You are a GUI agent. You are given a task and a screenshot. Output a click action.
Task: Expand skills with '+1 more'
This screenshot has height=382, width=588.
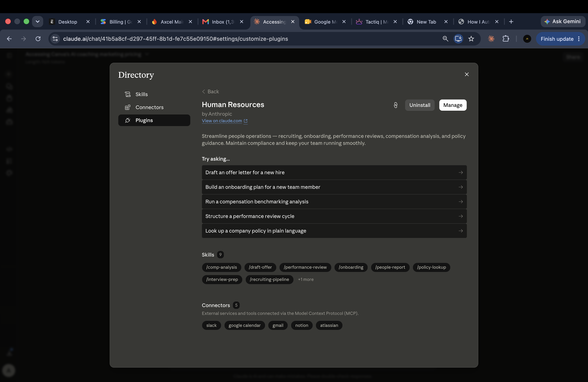coord(306,279)
